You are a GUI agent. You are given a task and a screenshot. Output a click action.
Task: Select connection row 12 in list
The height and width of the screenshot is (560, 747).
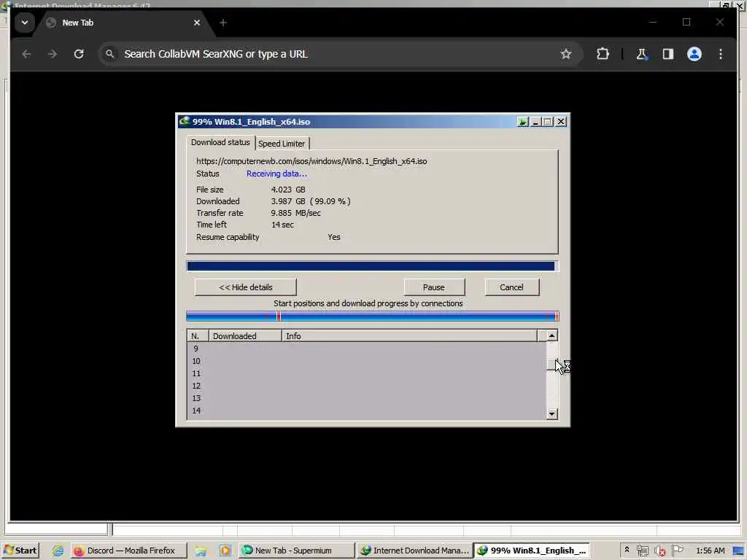[367, 386]
